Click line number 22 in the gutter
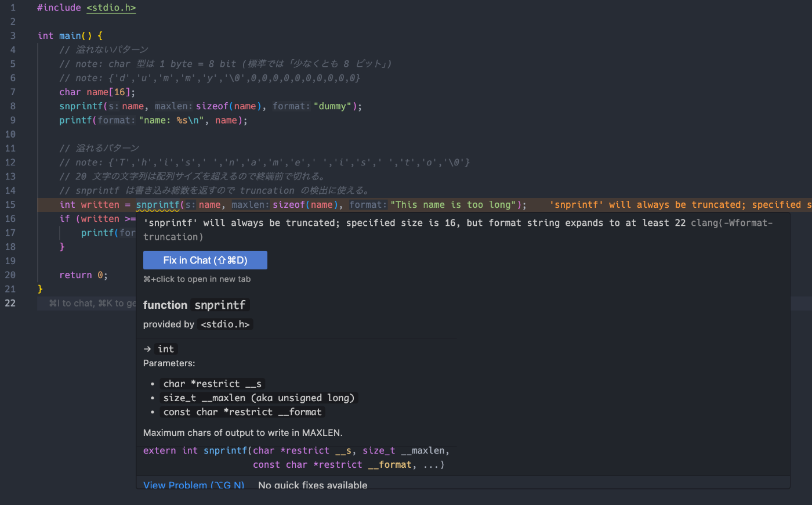This screenshot has height=505, width=812. 10,303
